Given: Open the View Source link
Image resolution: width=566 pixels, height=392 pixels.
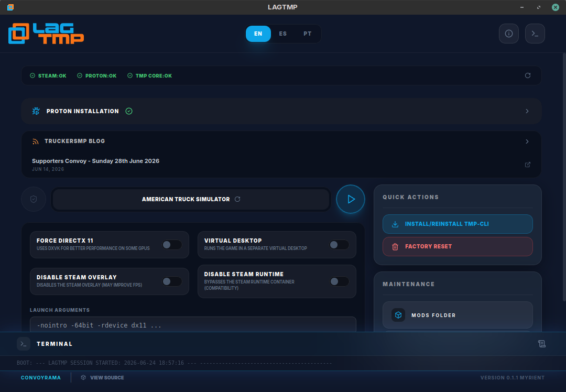Looking at the screenshot, I should click(x=103, y=377).
